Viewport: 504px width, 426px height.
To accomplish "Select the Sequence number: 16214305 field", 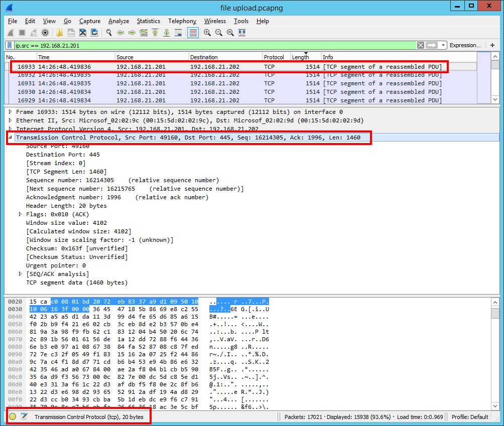I will pyautogui.click(x=122, y=180).
